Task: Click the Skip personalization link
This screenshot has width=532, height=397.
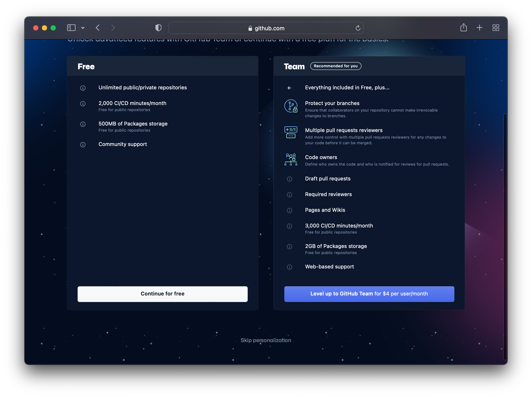Action: point(266,340)
